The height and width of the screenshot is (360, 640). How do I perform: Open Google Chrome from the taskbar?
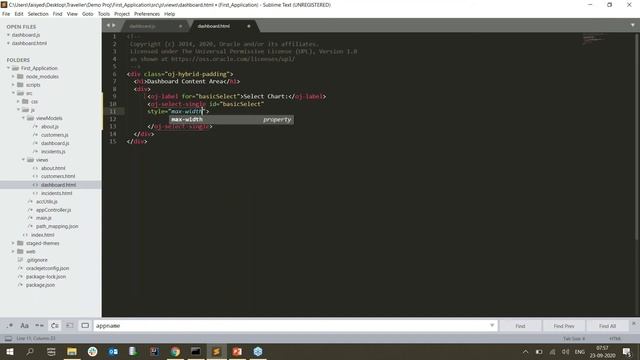pyautogui.click(x=175, y=351)
